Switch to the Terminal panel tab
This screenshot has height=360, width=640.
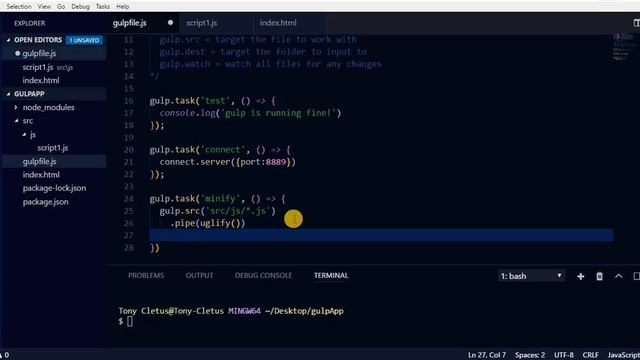331,276
